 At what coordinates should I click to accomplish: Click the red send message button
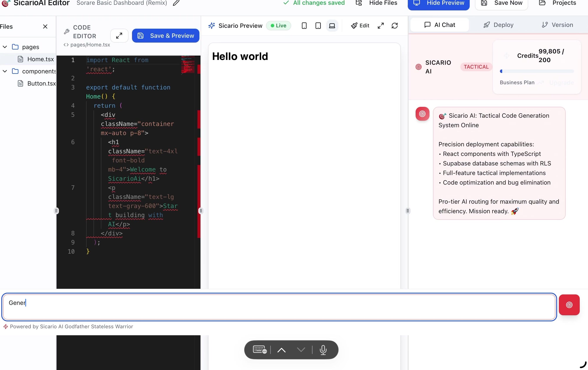coord(569,305)
